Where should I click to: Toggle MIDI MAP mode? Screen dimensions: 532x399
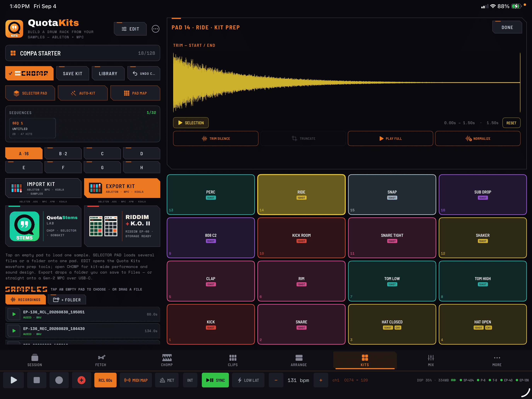tap(136, 380)
